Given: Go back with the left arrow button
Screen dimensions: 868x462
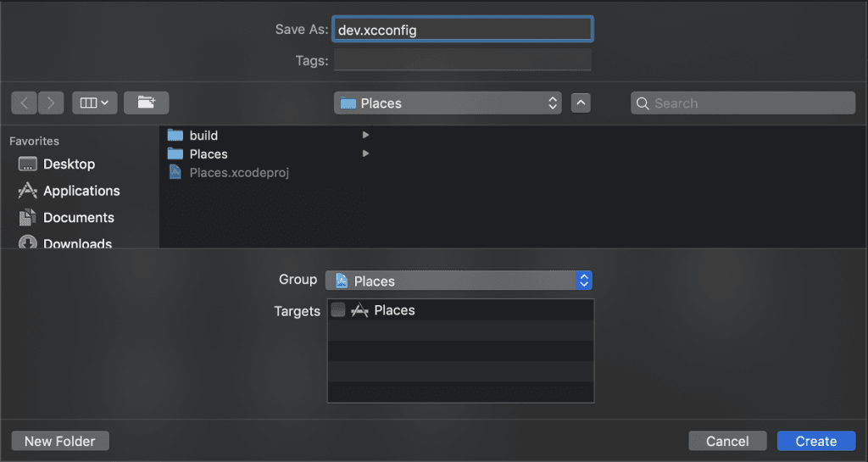Looking at the screenshot, I should (25, 103).
